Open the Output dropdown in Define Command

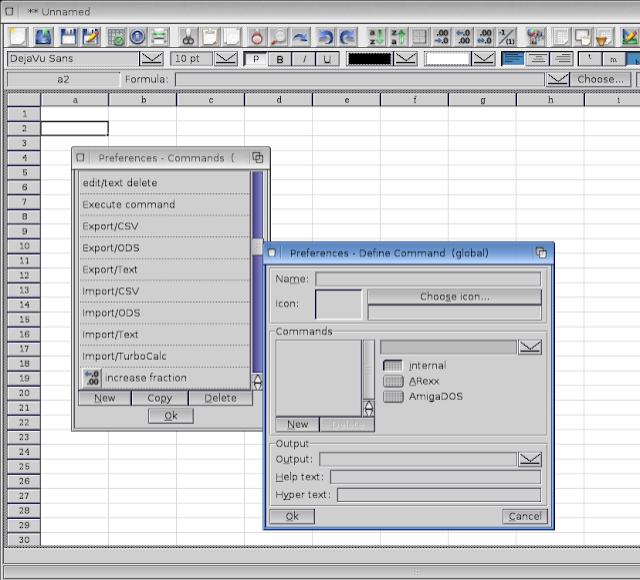(x=530, y=459)
